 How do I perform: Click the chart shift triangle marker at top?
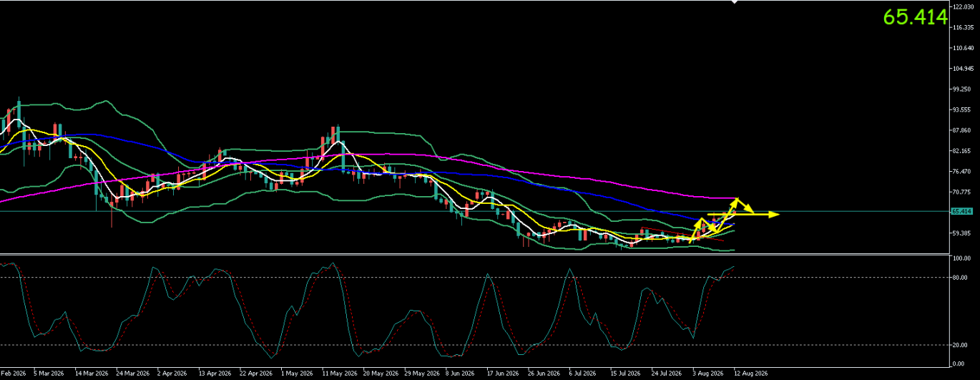pos(734,2)
